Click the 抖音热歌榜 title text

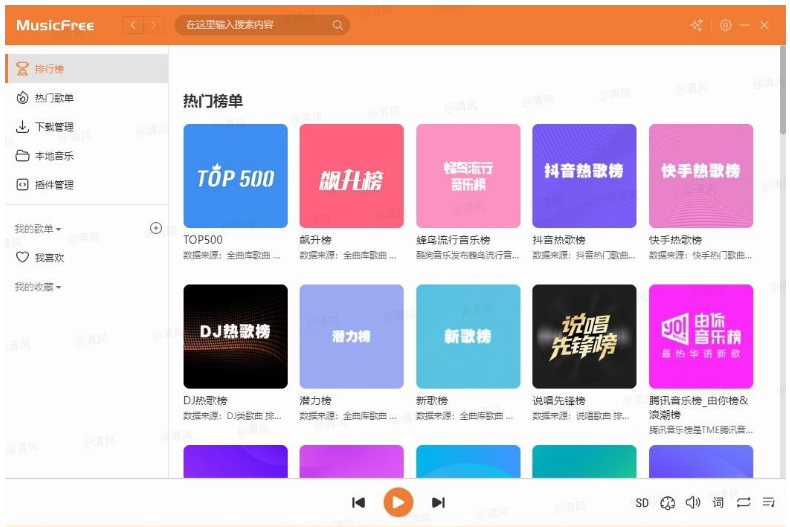559,240
